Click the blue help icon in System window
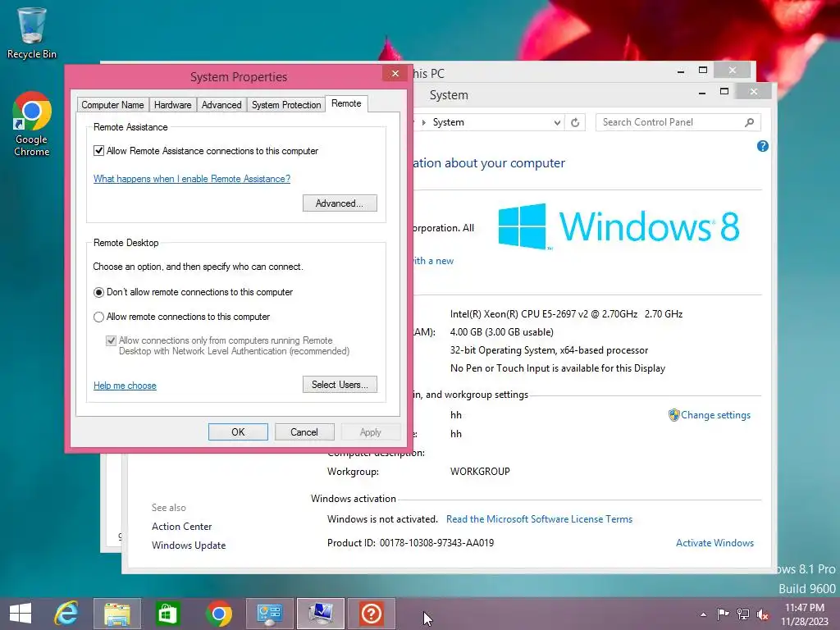The height and width of the screenshot is (630, 840). tap(763, 146)
